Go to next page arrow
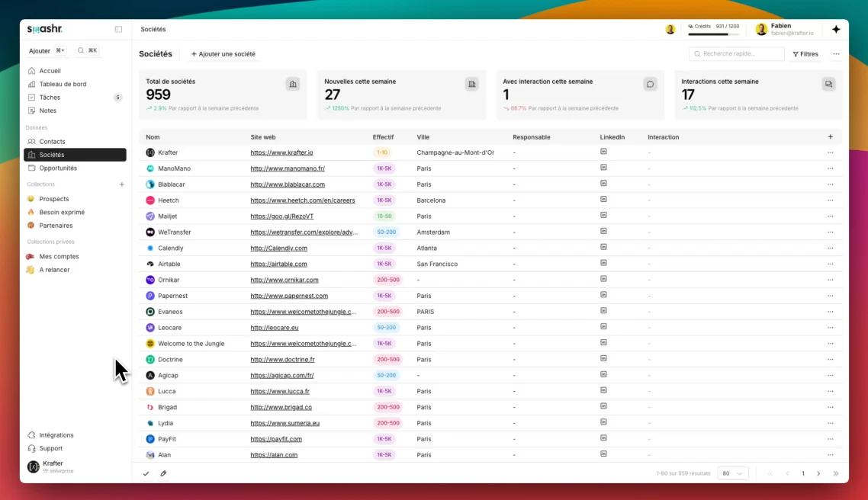868x500 pixels. tap(818, 473)
